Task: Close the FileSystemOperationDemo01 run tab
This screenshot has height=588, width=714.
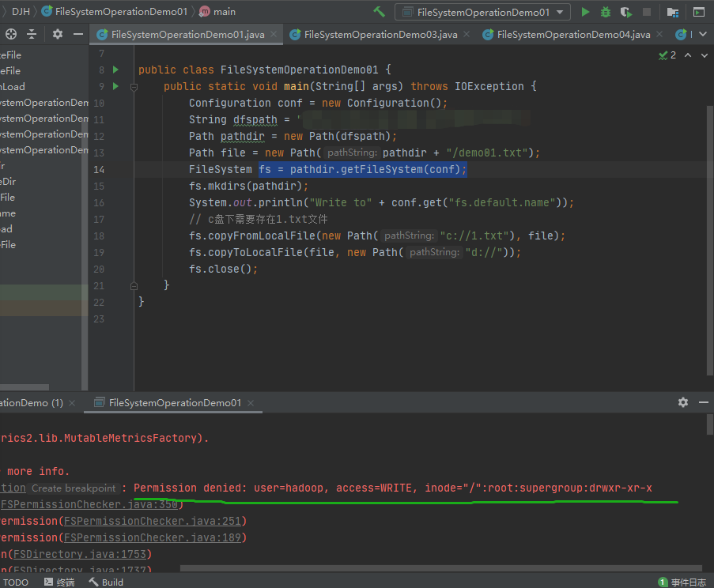Action: 251,403
